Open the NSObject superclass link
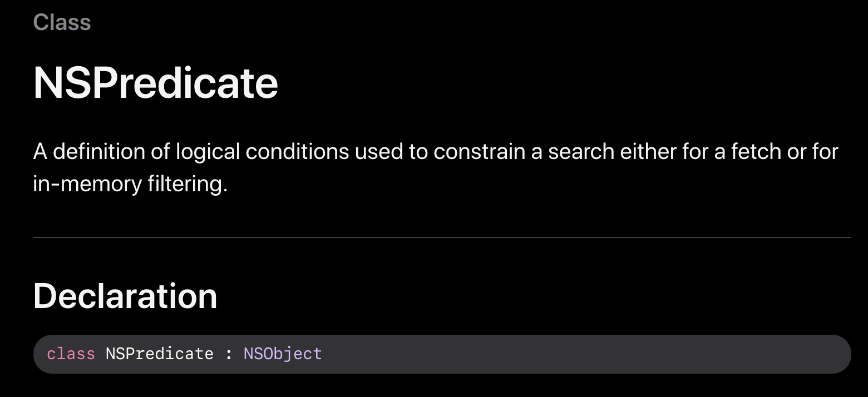Screen dimensions: 868x397 (x=283, y=354)
